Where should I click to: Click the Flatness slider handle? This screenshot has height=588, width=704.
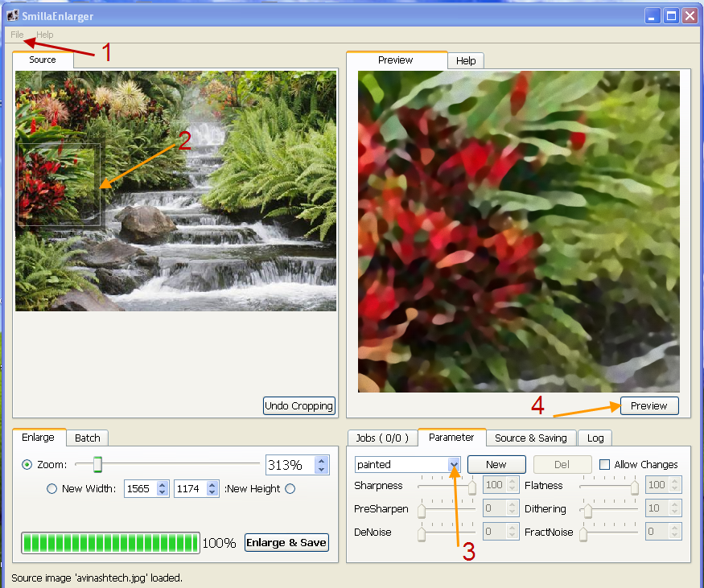click(635, 487)
